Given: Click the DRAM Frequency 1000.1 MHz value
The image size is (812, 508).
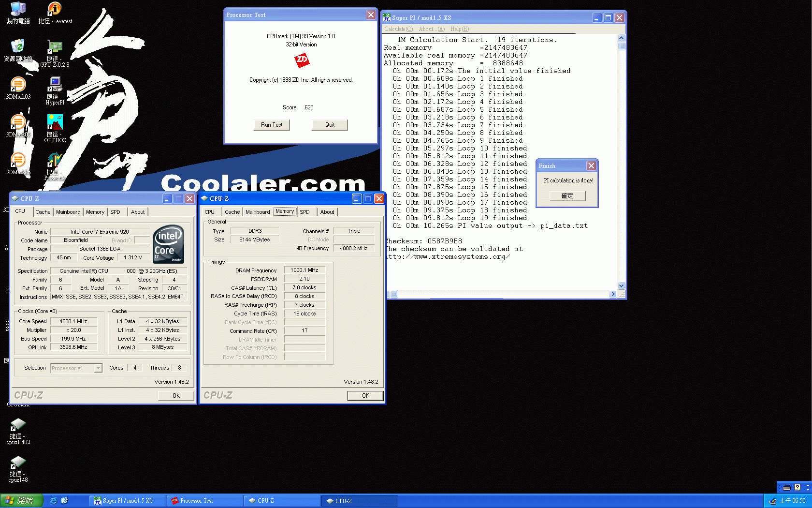Looking at the screenshot, I should click(304, 270).
